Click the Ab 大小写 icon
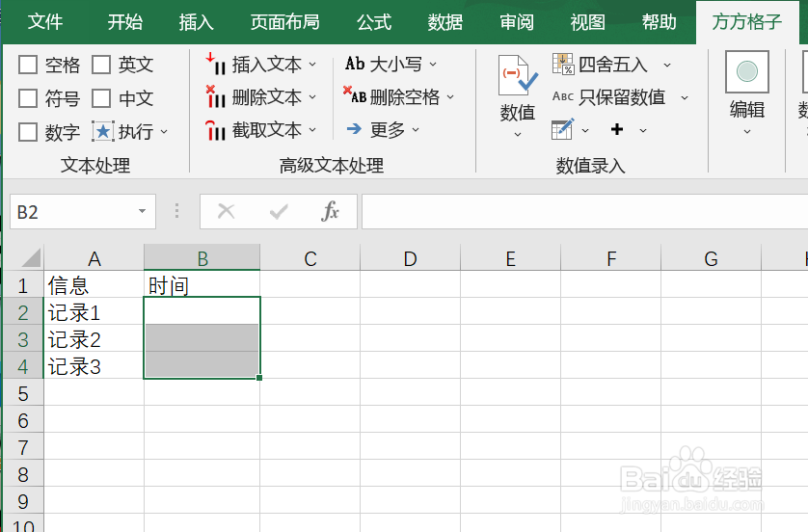 (355, 64)
